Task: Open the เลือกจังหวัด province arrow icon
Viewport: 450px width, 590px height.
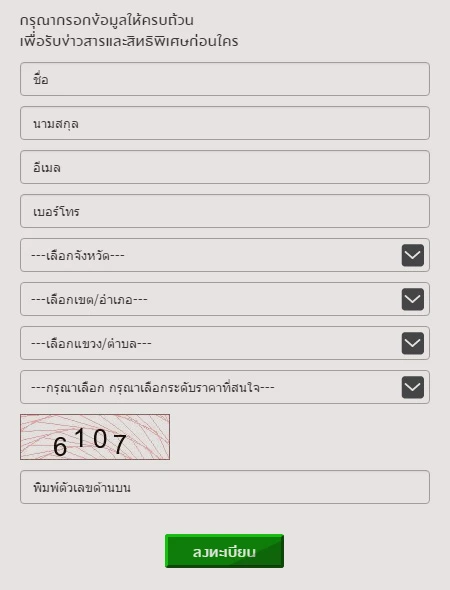Action: [x=413, y=255]
